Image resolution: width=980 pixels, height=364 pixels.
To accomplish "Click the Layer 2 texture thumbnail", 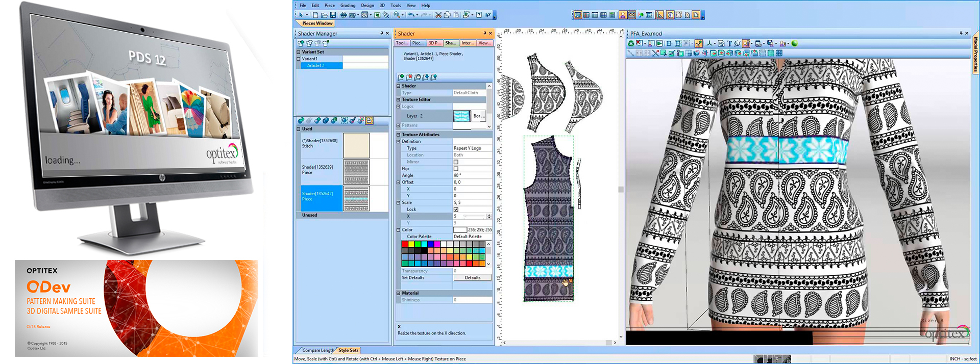I will (x=462, y=116).
